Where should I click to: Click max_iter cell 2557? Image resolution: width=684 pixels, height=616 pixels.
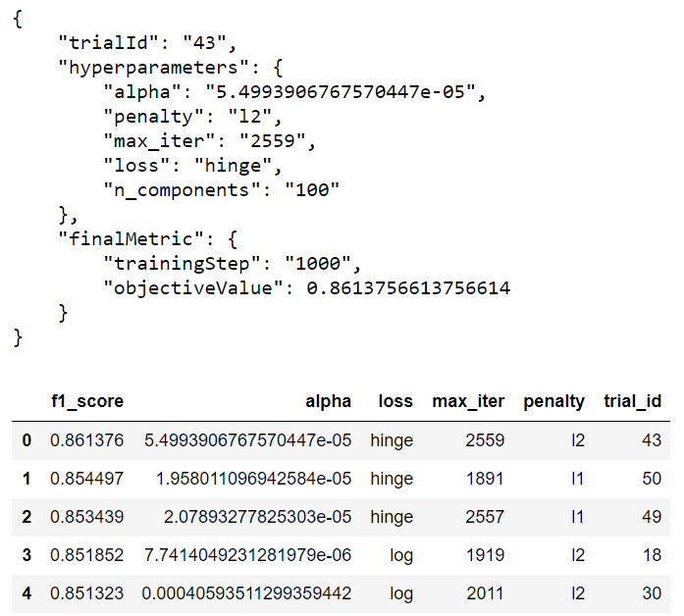pyautogui.click(x=485, y=517)
